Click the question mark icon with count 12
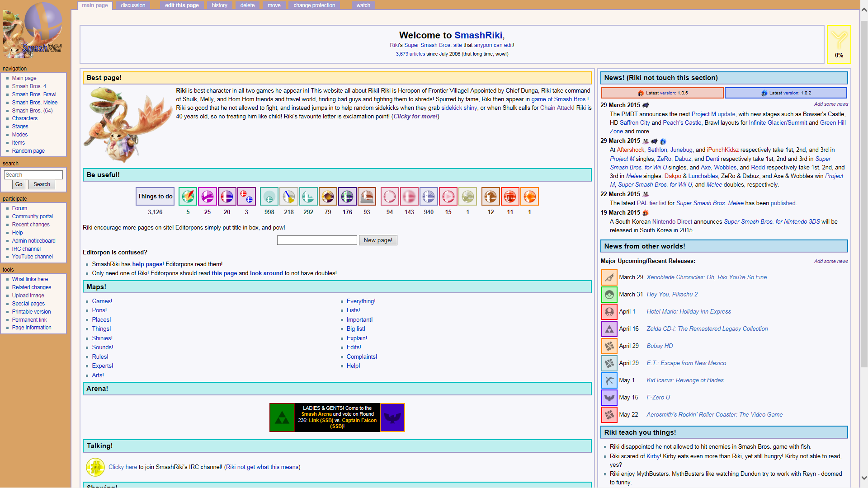The image size is (868, 488). [x=491, y=197]
